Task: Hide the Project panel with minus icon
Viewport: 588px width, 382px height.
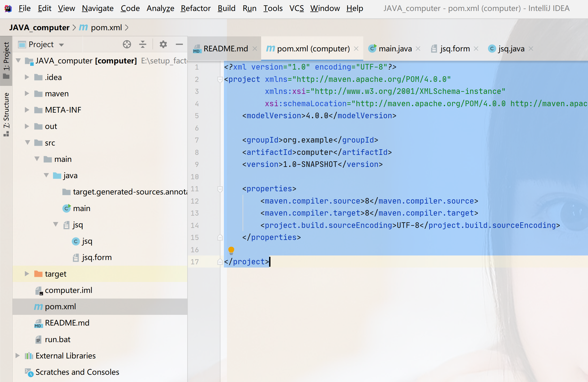Action: [x=179, y=44]
